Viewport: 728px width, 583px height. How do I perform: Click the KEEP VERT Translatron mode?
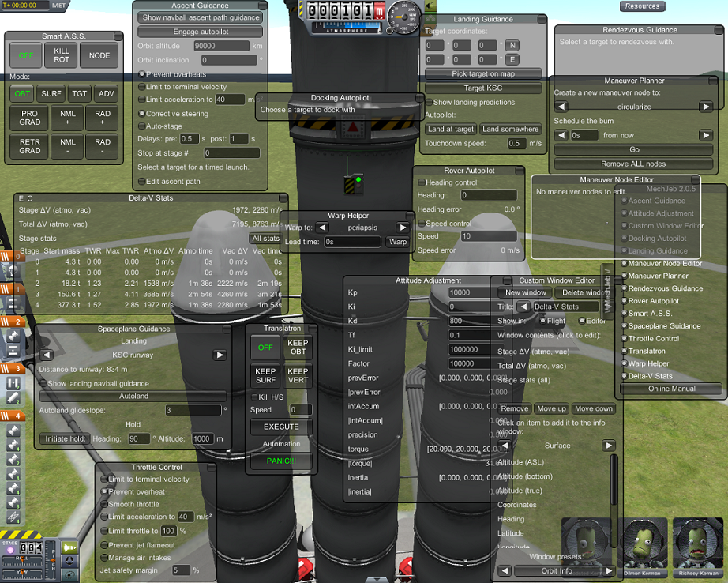(298, 376)
